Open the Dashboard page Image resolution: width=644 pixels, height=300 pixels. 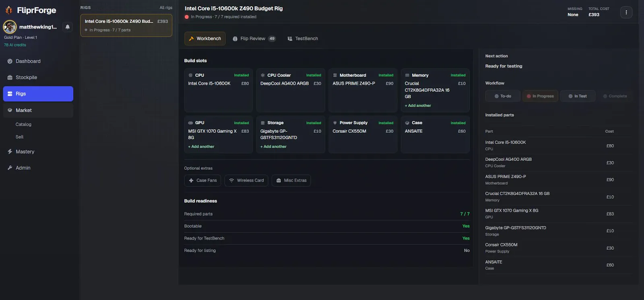(x=38, y=61)
